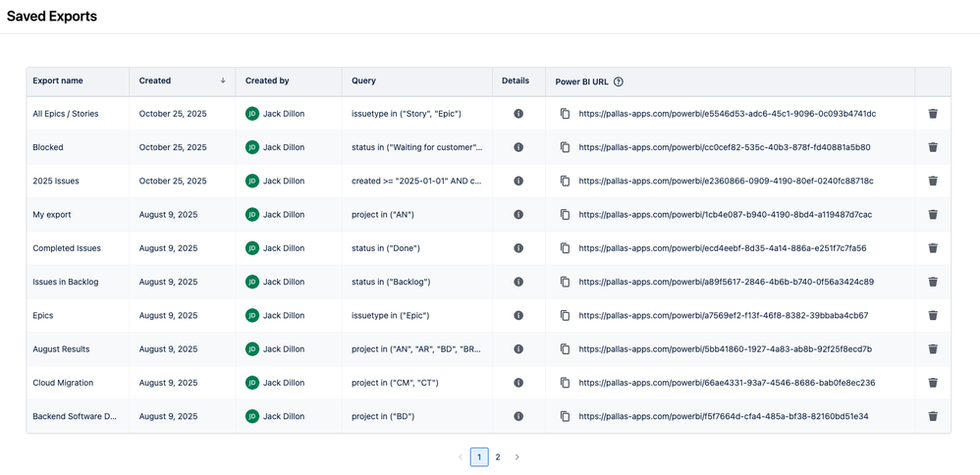Go to the next page with the right chevron
This screenshot has width=980, height=475.
[517, 457]
